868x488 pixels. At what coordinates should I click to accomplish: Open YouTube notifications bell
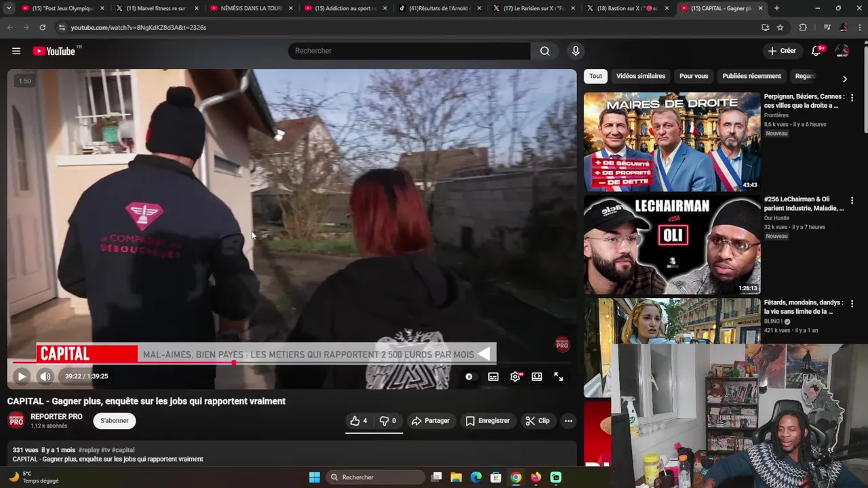click(816, 51)
